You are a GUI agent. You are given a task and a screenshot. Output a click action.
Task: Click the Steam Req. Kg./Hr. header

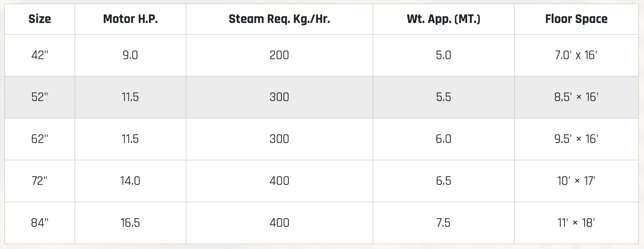click(279, 19)
